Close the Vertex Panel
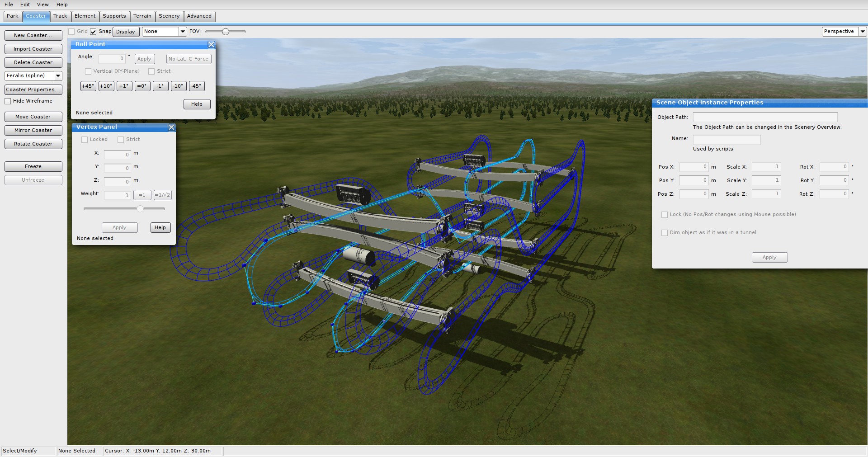The height and width of the screenshot is (457, 868). pyautogui.click(x=171, y=127)
